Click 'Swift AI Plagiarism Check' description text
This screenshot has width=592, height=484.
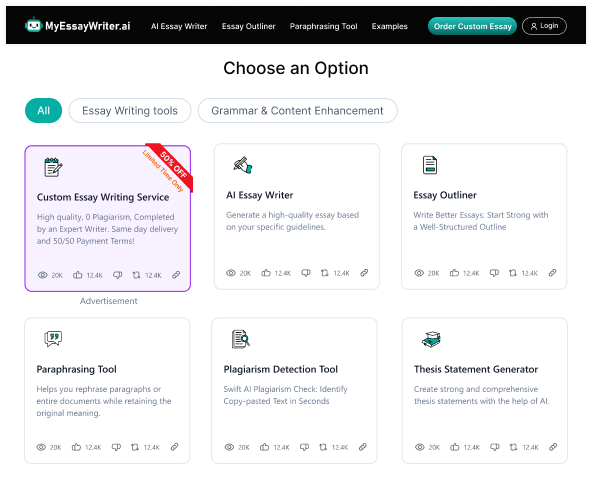point(285,395)
